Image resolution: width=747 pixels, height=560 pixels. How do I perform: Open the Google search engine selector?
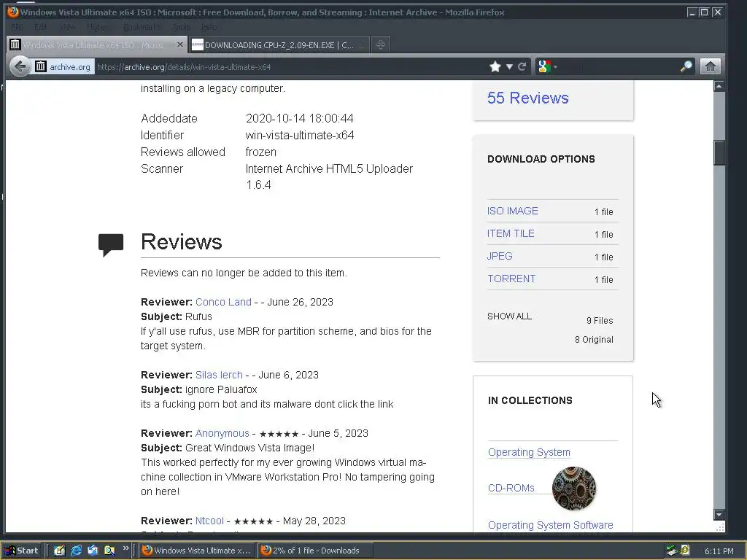(546, 66)
